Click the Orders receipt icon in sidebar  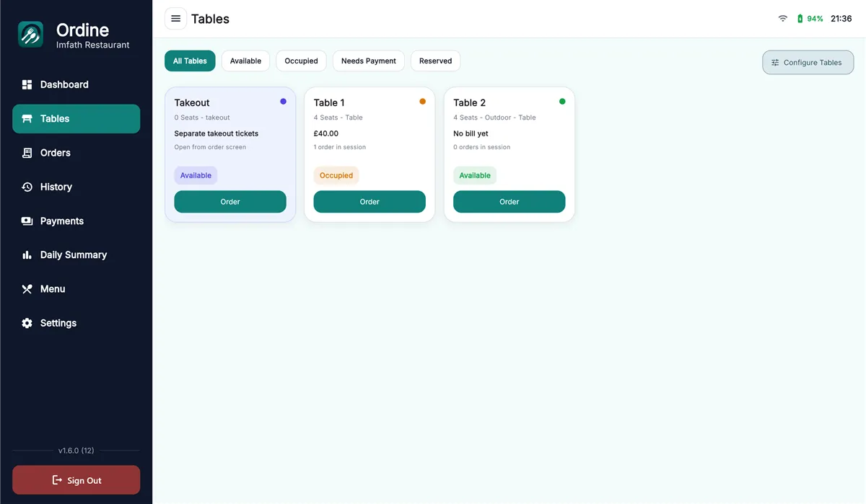coord(27,153)
